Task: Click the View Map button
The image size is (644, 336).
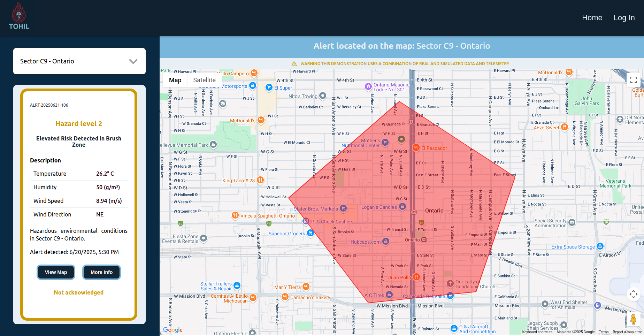Action: pos(56,272)
